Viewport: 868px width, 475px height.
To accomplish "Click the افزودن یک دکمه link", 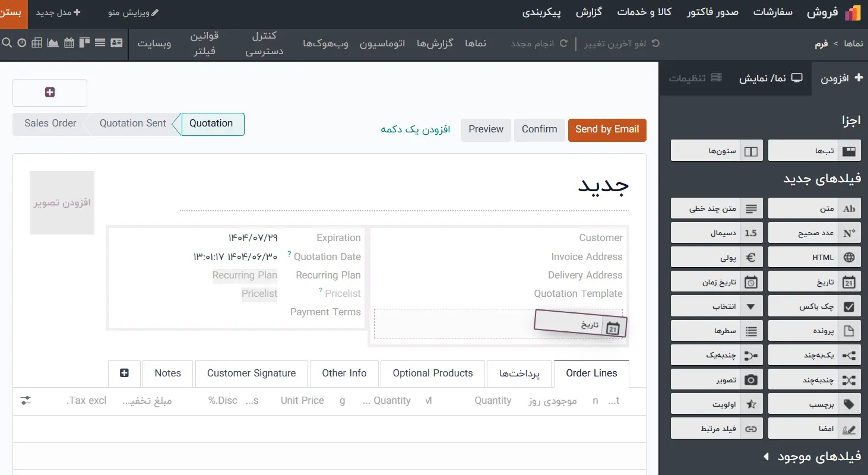I will tap(415, 129).
